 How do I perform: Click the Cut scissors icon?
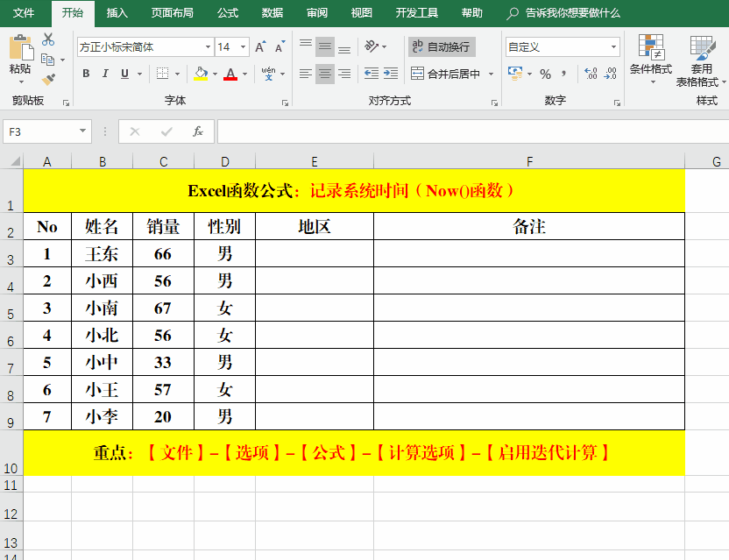point(48,39)
